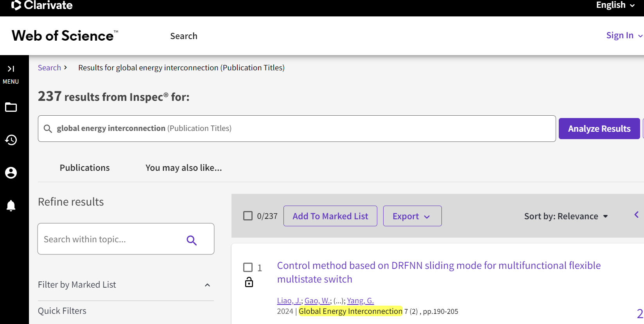Open alerts bell icon in sidebar
The height and width of the screenshot is (324, 644).
[x=11, y=206]
